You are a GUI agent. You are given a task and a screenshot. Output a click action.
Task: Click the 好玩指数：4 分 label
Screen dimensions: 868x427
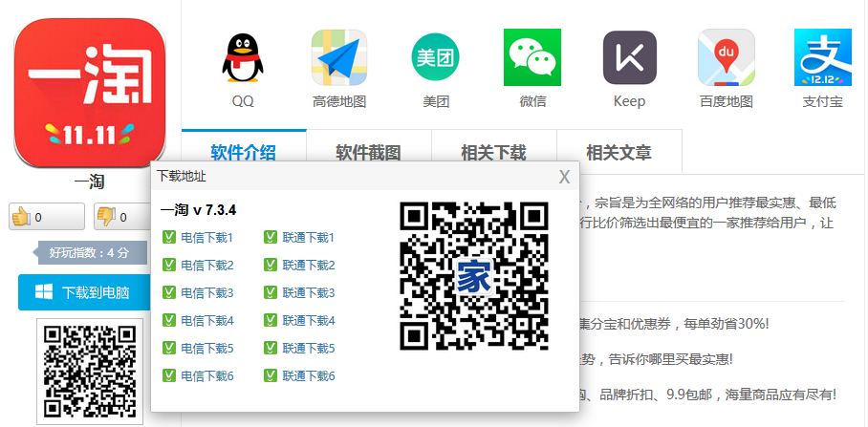89,253
